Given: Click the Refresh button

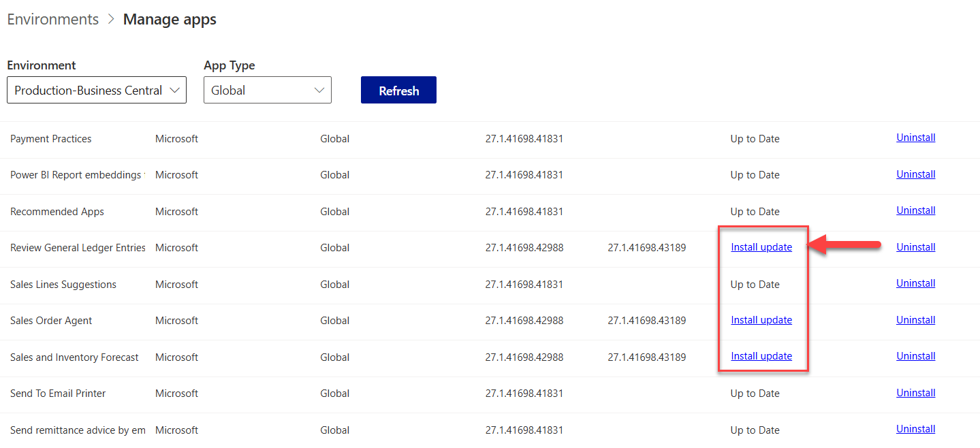Looking at the screenshot, I should (398, 90).
